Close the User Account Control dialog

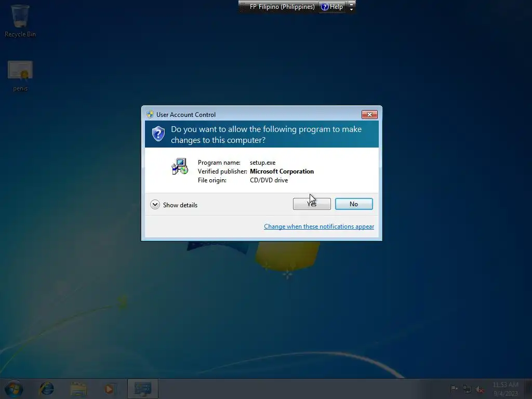pyautogui.click(x=369, y=115)
